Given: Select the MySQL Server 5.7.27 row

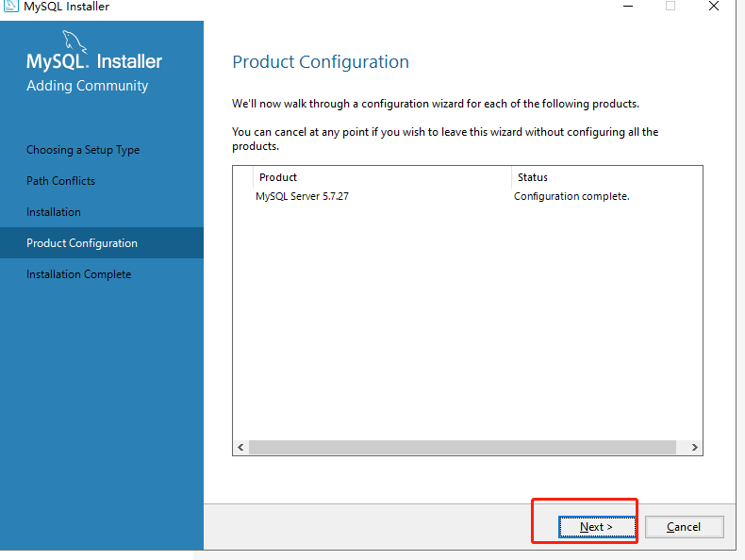Looking at the screenshot, I should click(x=468, y=196).
